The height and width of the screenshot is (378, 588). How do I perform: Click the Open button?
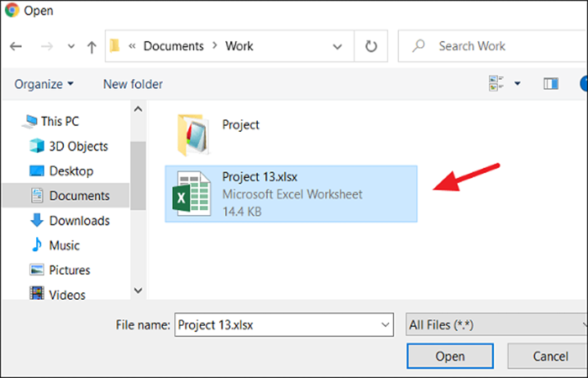tap(450, 356)
